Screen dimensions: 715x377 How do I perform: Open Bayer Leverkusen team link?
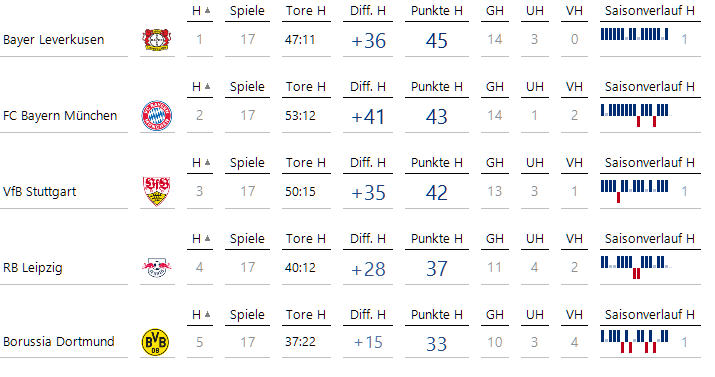coord(53,40)
